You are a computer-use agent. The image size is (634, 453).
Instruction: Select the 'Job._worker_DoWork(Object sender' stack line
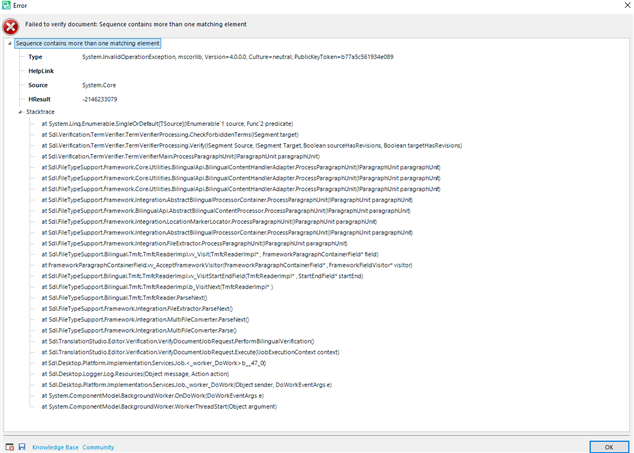[x=186, y=385]
